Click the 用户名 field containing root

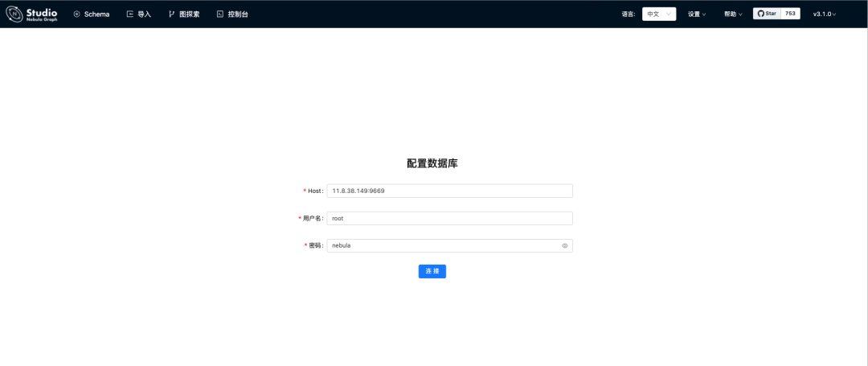pyautogui.click(x=449, y=218)
